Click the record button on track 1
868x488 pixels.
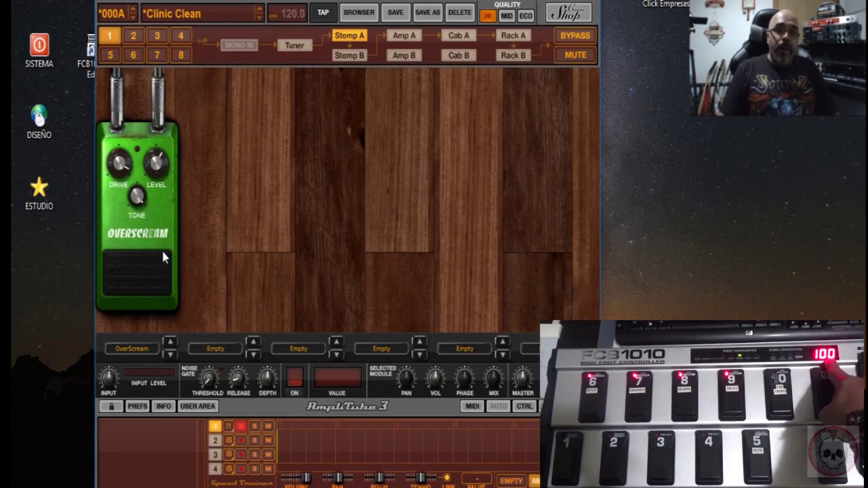241,426
